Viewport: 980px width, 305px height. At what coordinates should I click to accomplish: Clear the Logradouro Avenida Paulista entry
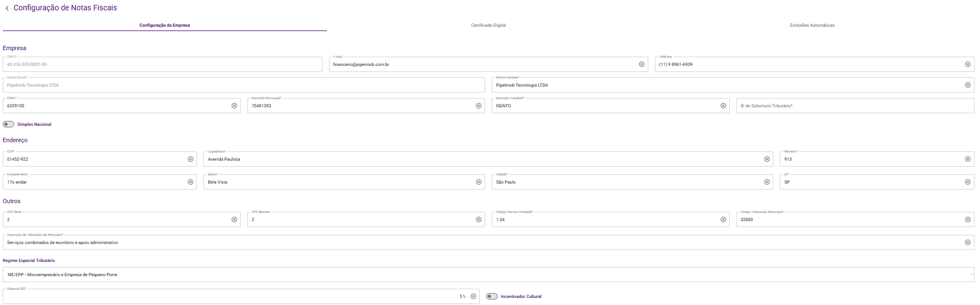click(x=767, y=159)
